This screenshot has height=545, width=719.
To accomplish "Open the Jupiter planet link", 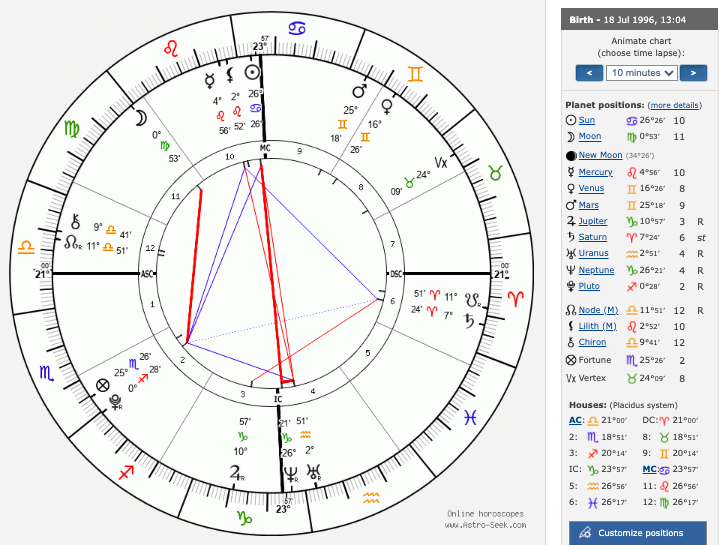I will [x=593, y=221].
